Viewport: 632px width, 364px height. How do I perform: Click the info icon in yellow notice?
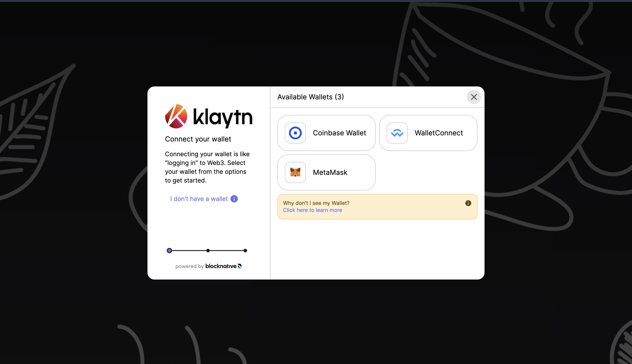468,203
